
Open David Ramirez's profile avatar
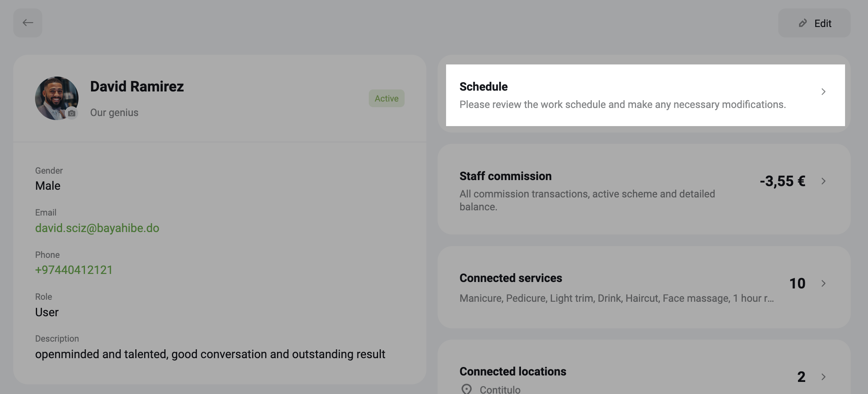pyautogui.click(x=57, y=98)
